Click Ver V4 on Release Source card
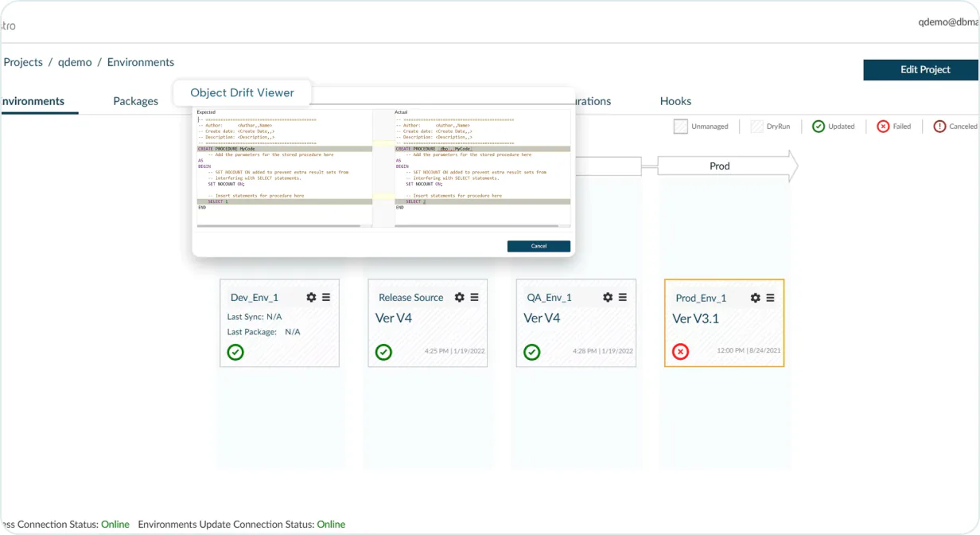Screen dimensions: 980x535 394,318
